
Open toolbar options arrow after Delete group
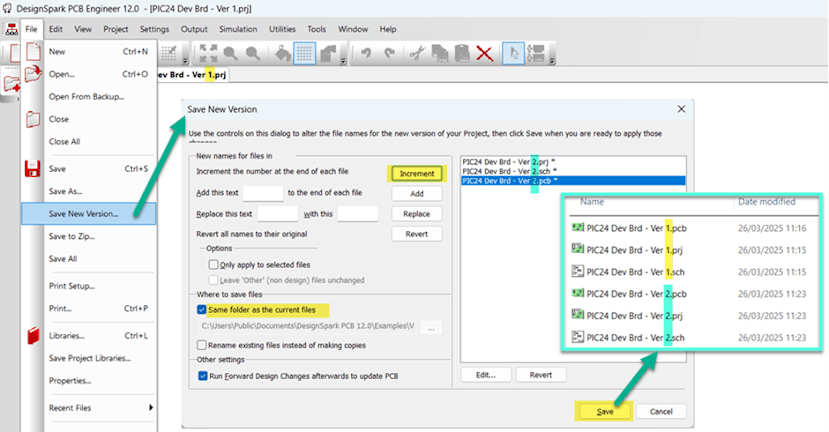[x=552, y=61]
